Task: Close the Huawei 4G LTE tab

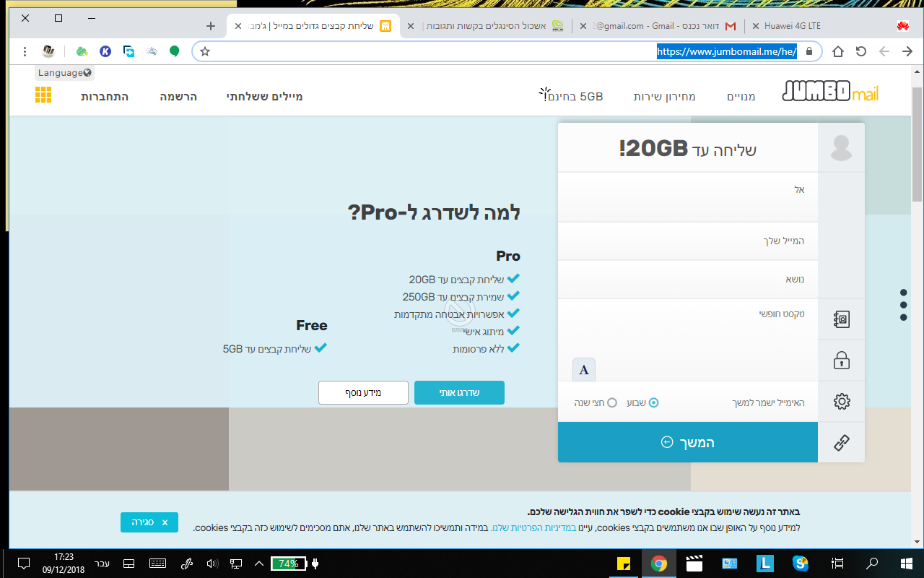Action: [x=756, y=26]
